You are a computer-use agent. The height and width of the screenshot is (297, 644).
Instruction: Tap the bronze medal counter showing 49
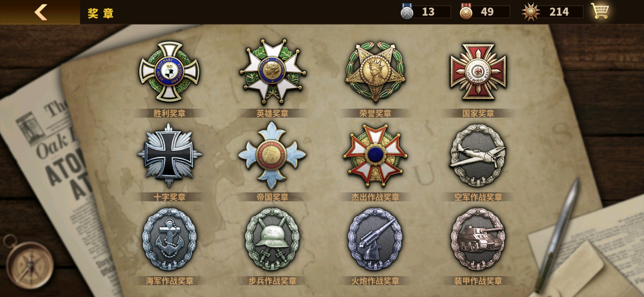pos(484,12)
